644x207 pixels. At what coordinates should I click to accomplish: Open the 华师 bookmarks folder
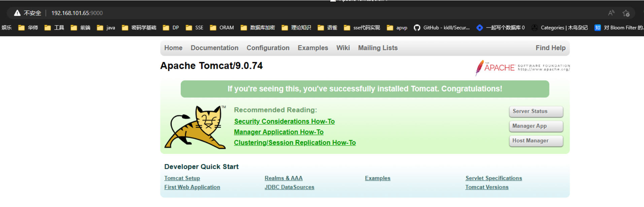click(x=28, y=28)
